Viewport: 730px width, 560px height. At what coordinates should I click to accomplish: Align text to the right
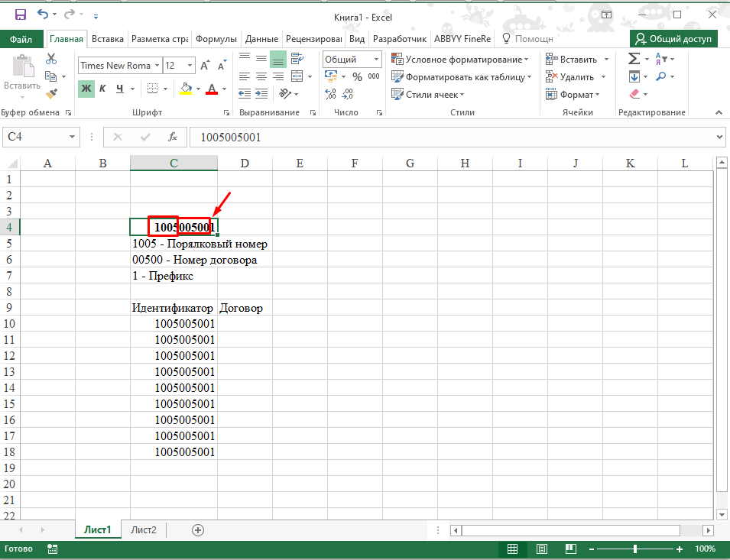(x=278, y=76)
